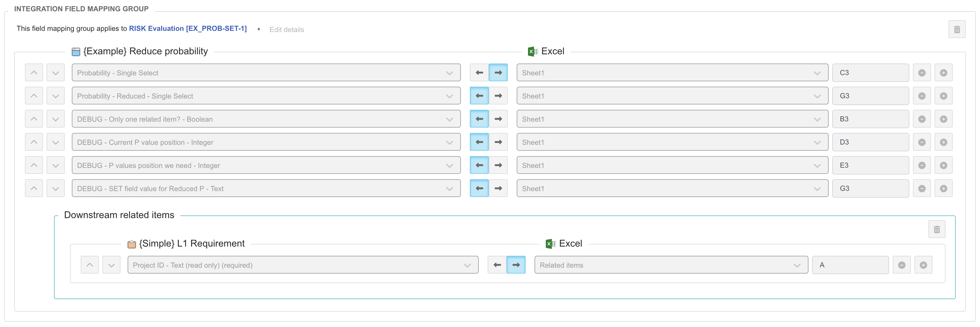The height and width of the screenshot is (327, 980).
Task: Move Probability - Reduced row down
Action: click(55, 96)
